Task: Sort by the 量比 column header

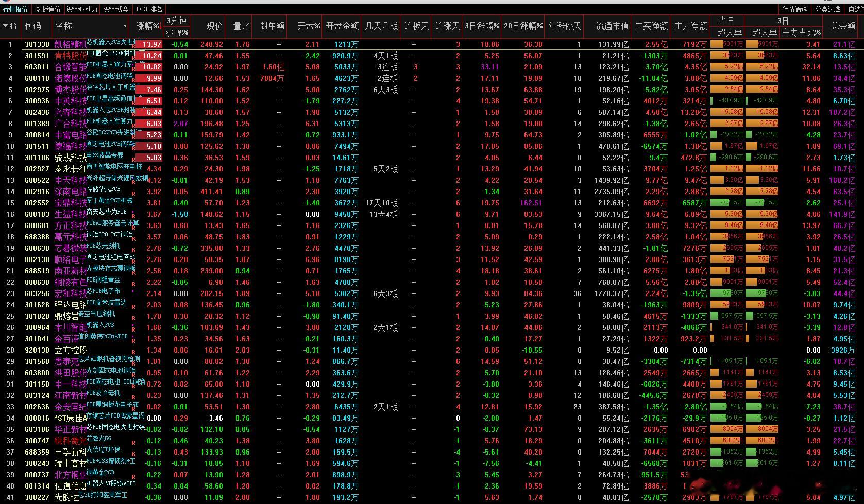Action: (241, 26)
